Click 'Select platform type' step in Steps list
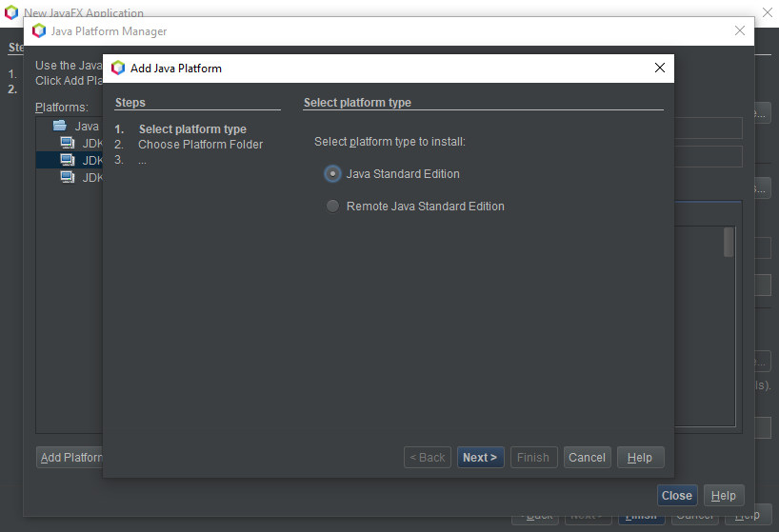The image size is (779, 532). click(192, 129)
